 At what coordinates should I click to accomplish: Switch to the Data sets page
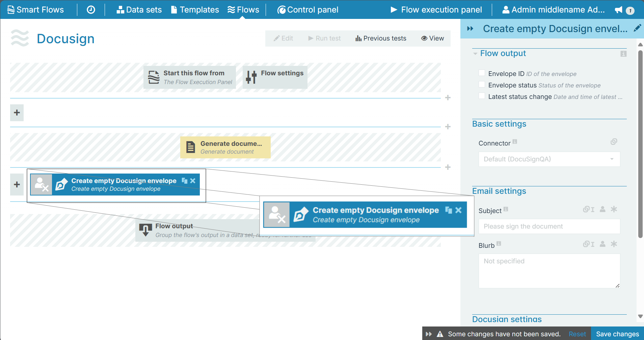pyautogui.click(x=139, y=9)
